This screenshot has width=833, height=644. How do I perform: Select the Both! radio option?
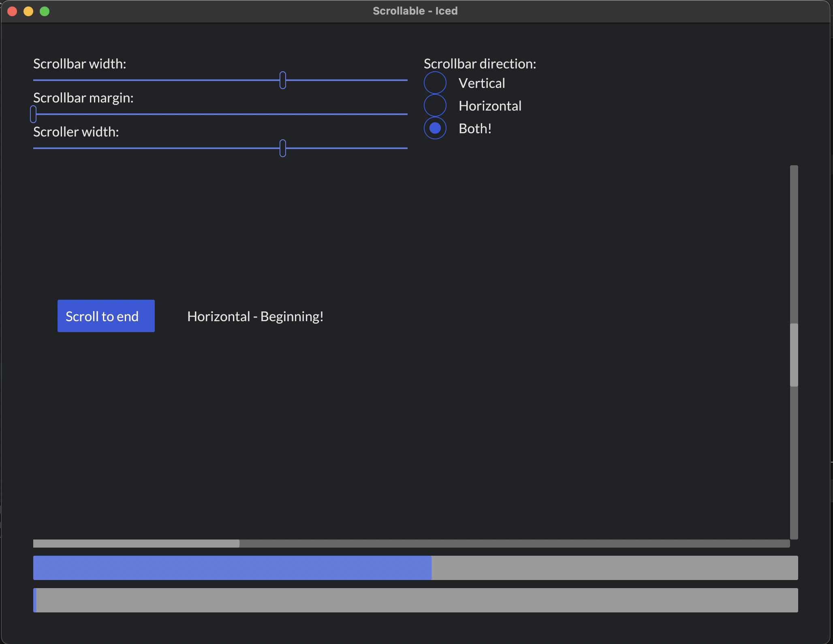point(435,128)
